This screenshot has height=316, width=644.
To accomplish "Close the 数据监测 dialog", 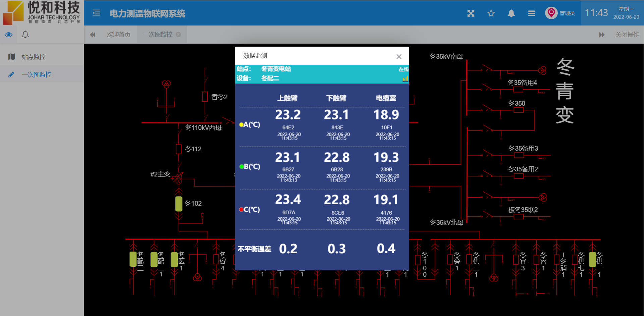I will pyautogui.click(x=399, y=56).
